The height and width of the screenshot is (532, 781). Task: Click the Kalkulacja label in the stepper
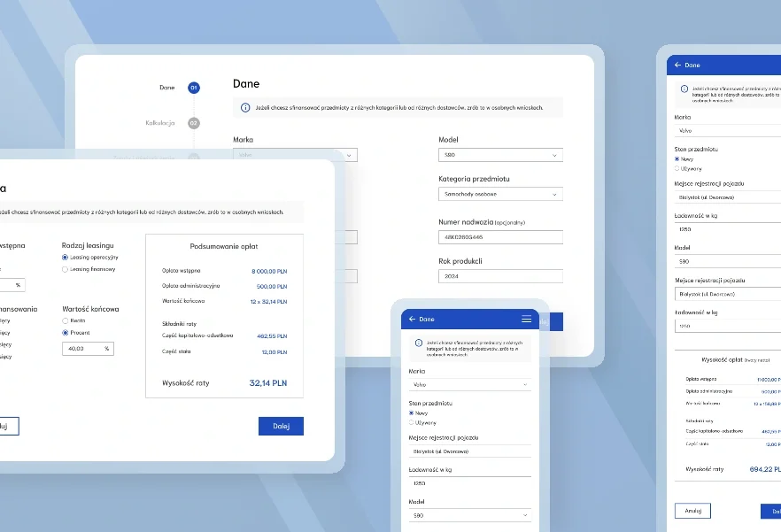[x=160, y=123]
